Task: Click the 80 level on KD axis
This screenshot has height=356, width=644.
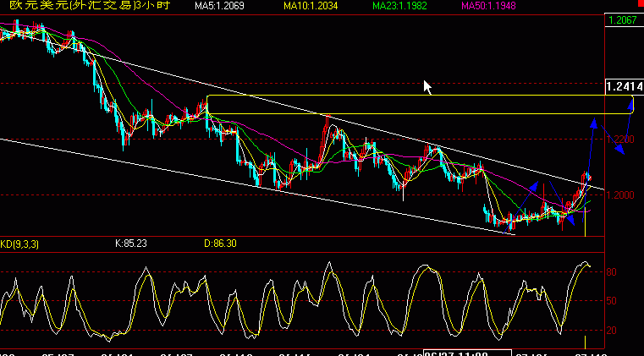Action: pos(612,272)
